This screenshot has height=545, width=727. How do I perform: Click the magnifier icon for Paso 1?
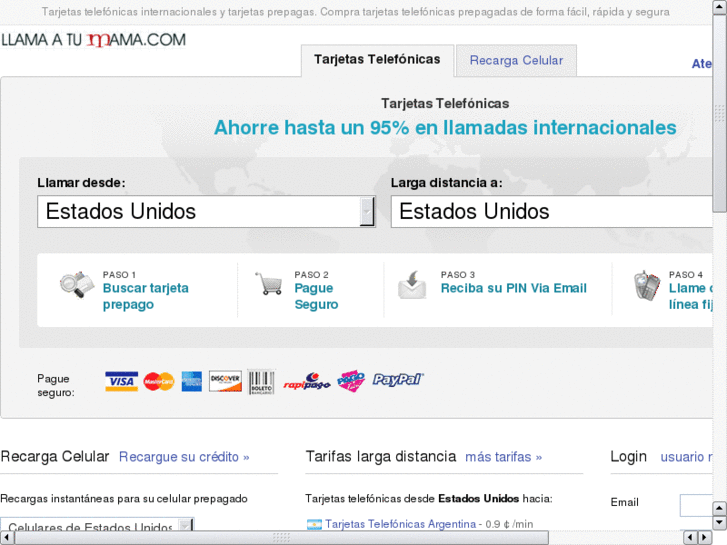tap(77, 284)
